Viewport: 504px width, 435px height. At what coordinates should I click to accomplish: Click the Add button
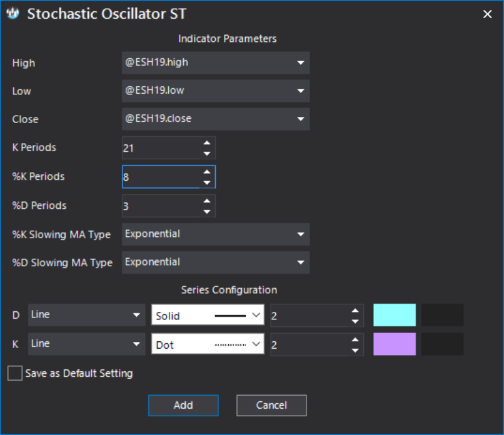click(183, 405)
